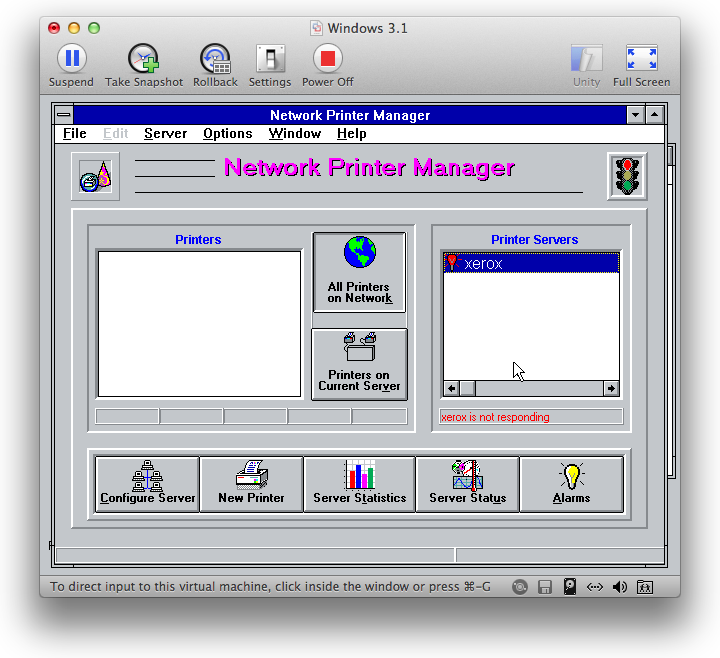The height and width of the screenshot is (658, 720).
Task: Open the Alarms panel
Action: point(572,484)
